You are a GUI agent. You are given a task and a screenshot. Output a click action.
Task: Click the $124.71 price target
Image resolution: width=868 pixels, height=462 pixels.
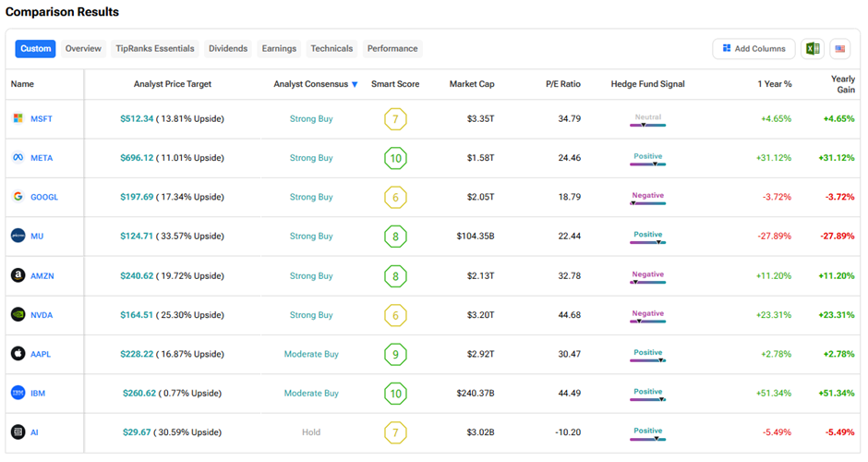click(137, 236)
